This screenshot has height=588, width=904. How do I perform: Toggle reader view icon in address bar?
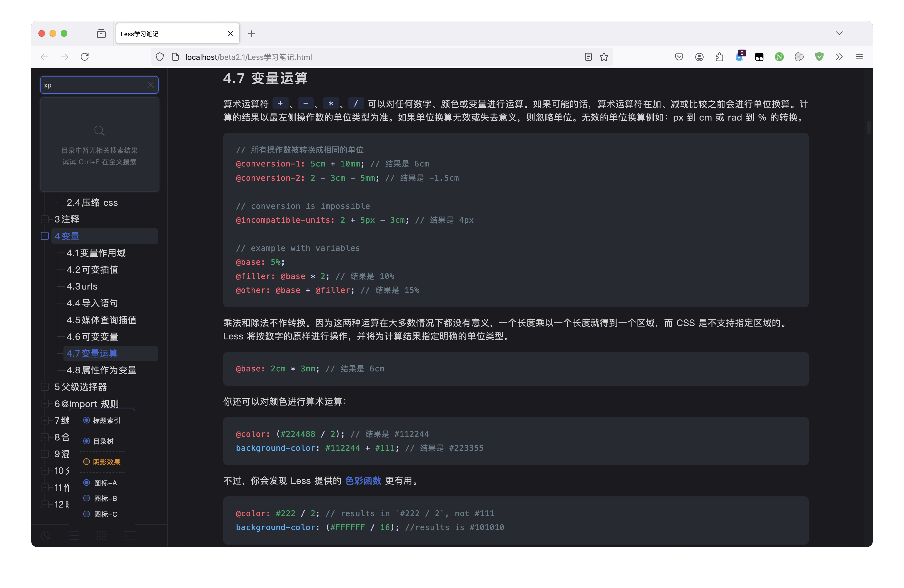pyautogui.click(x=588, y=57)
